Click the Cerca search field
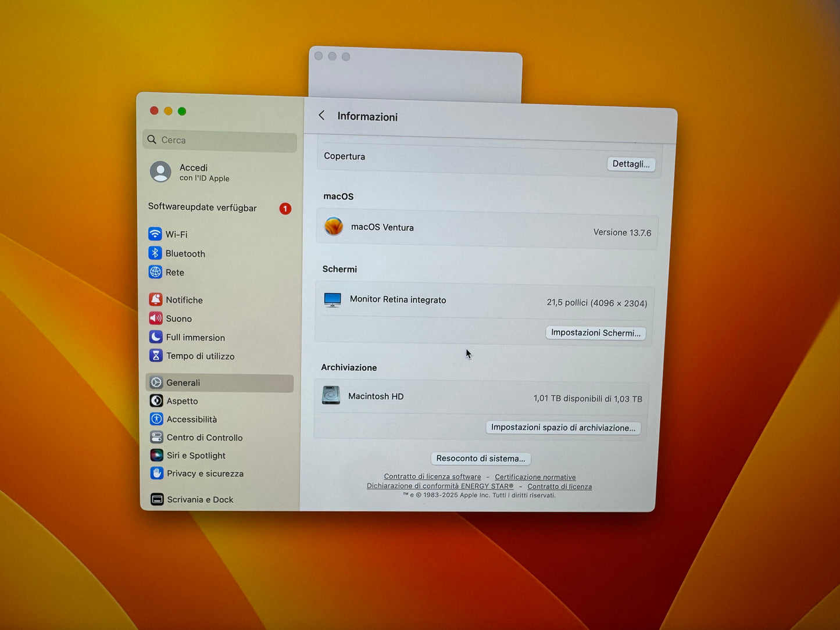 (x=221, y=140)
